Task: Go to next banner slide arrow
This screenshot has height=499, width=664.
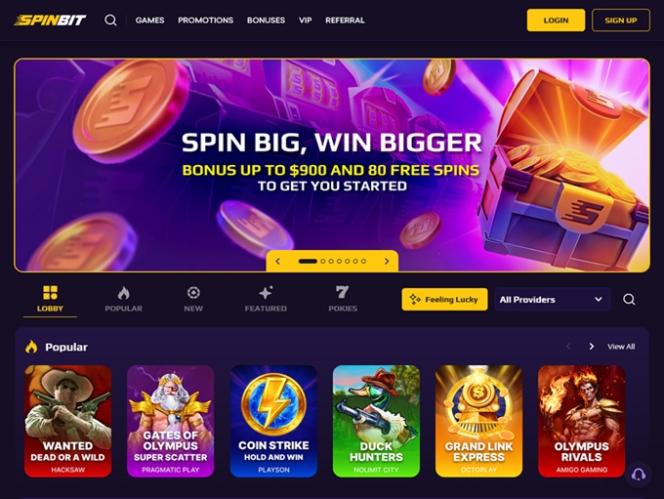Action: click(x=387, y=261)
